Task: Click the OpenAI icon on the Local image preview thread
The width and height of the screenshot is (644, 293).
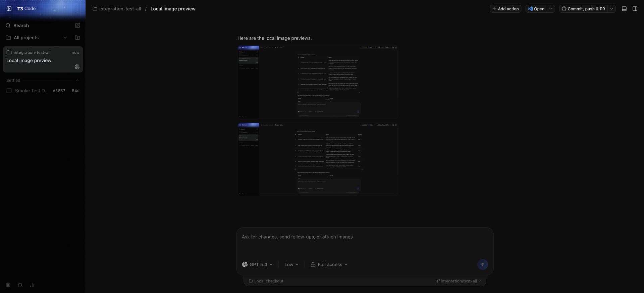Action: 77,67
